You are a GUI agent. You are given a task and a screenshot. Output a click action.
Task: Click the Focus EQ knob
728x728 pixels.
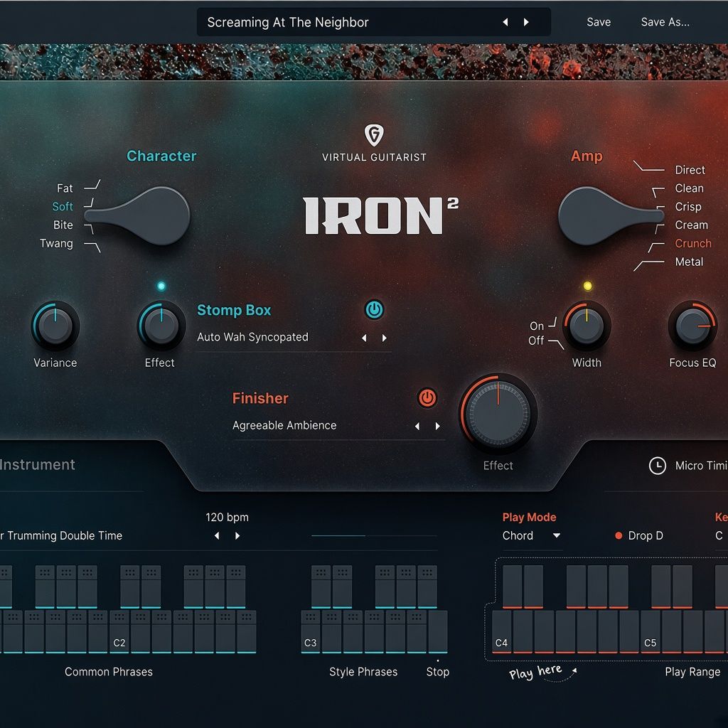click(692, 325)
